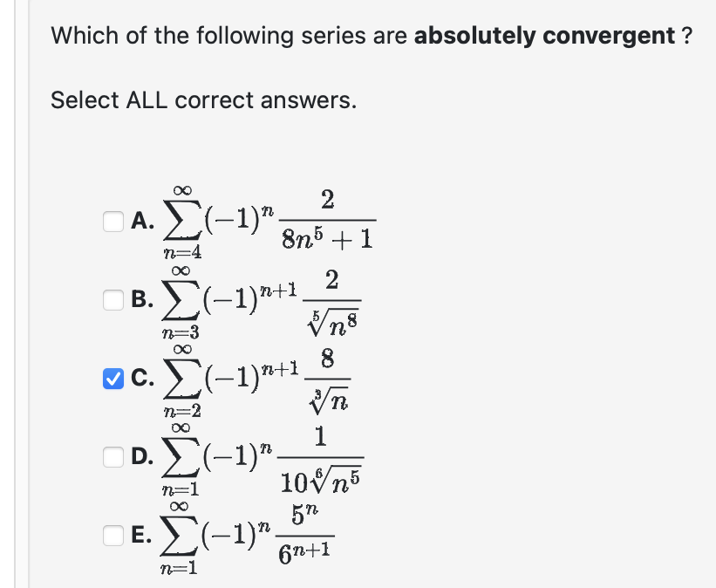
Task: Click the letter label B
Action: tap(140, 300)
